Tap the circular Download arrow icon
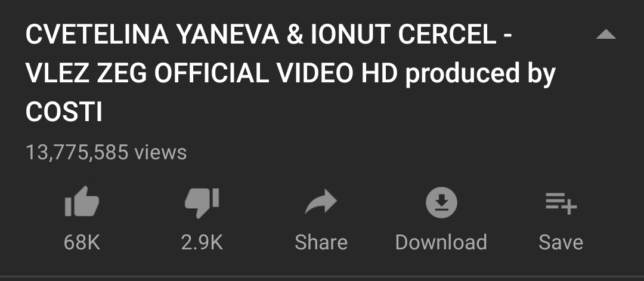 pos(441,202)
